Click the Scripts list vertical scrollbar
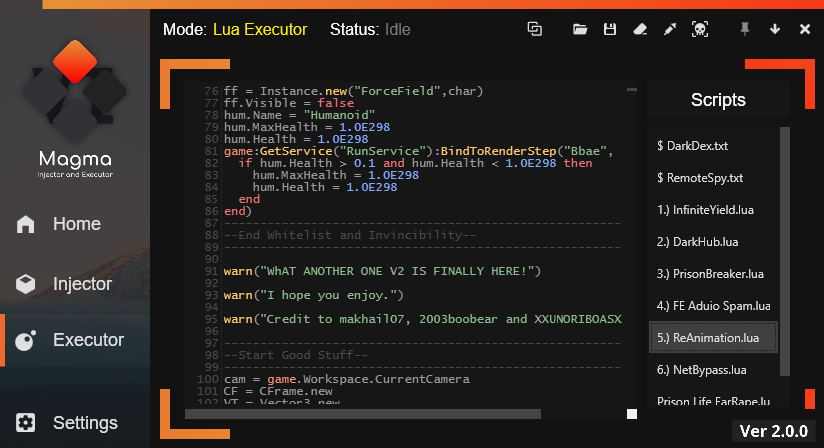This screenshot has height=448, width=824. (x=785, y=250)
